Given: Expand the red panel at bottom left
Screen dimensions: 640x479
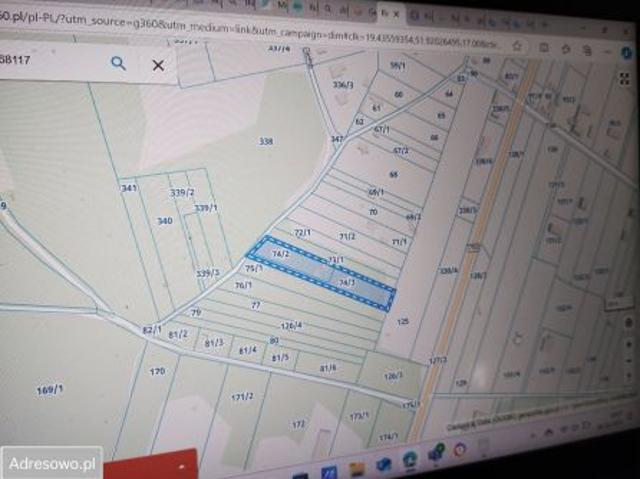Looking at the screenshot, I should click(x=182, y=465).
